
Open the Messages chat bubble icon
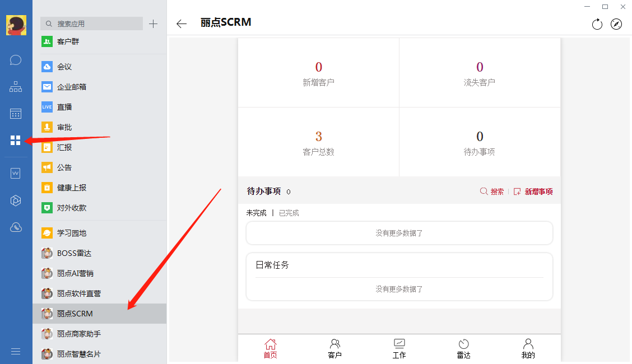[16, 60]
